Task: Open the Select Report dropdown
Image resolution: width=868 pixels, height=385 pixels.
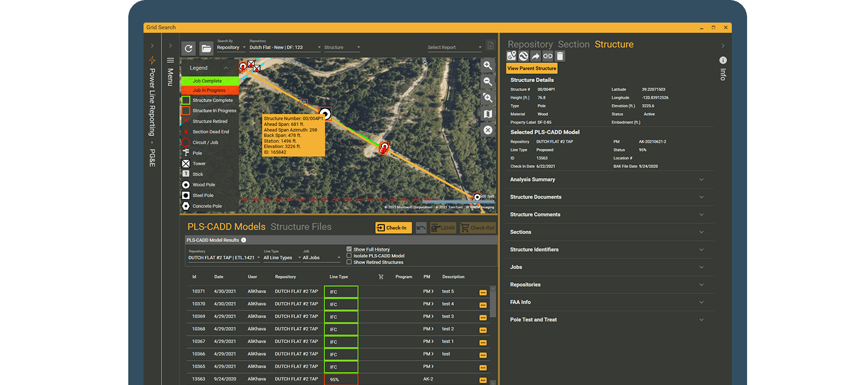Action: (x=455, y=47)
